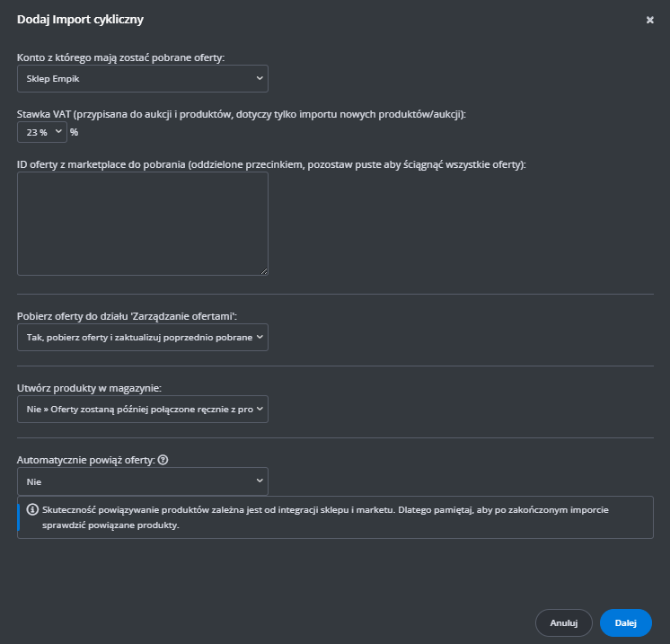Viewport: 670px width, 644px height.
Task: Open the Sklep Empik account dropdown
Action: pos(142,79)
